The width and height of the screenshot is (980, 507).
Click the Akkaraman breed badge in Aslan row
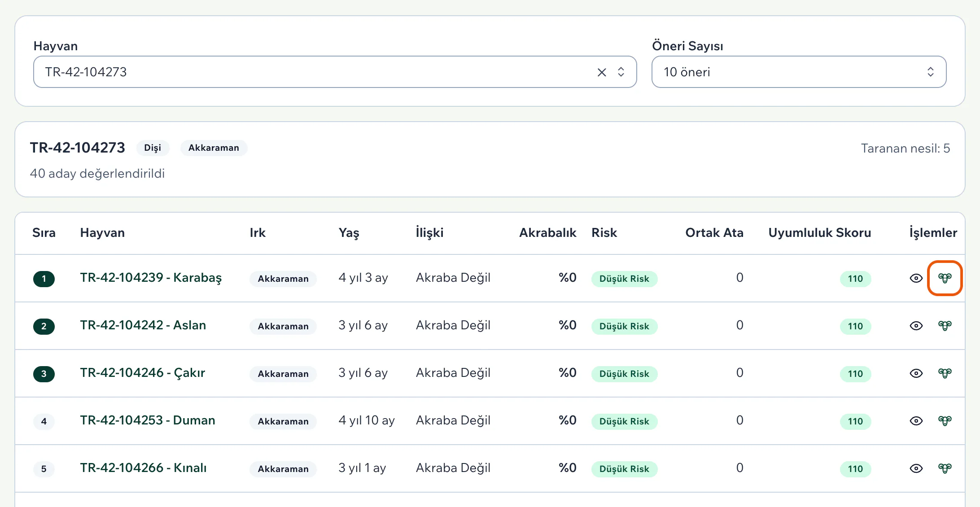point(283,326)
